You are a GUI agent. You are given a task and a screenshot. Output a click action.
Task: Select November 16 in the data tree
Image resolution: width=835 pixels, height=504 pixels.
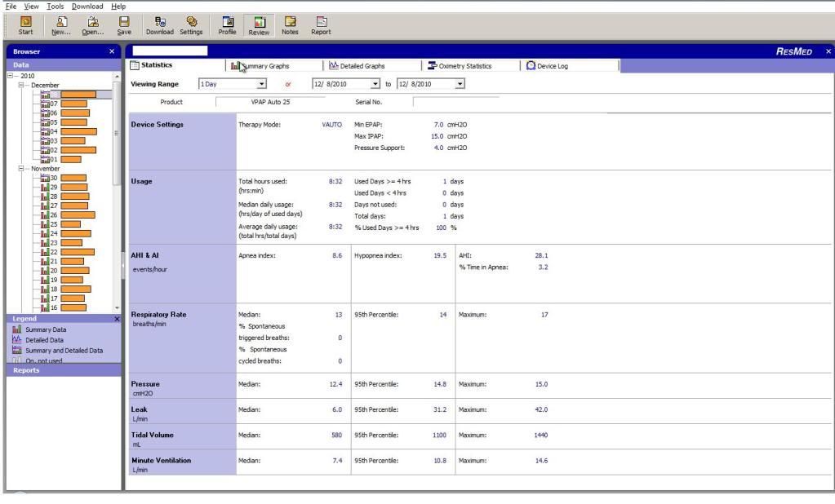pos(64,307)
